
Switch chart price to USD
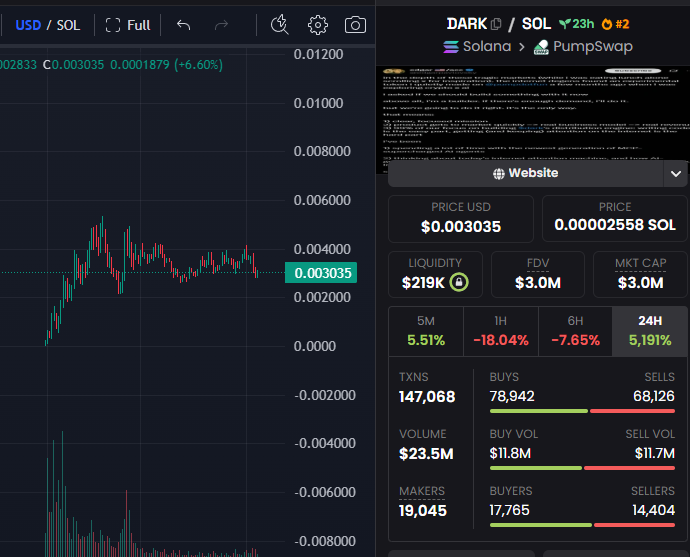point(28,25)
